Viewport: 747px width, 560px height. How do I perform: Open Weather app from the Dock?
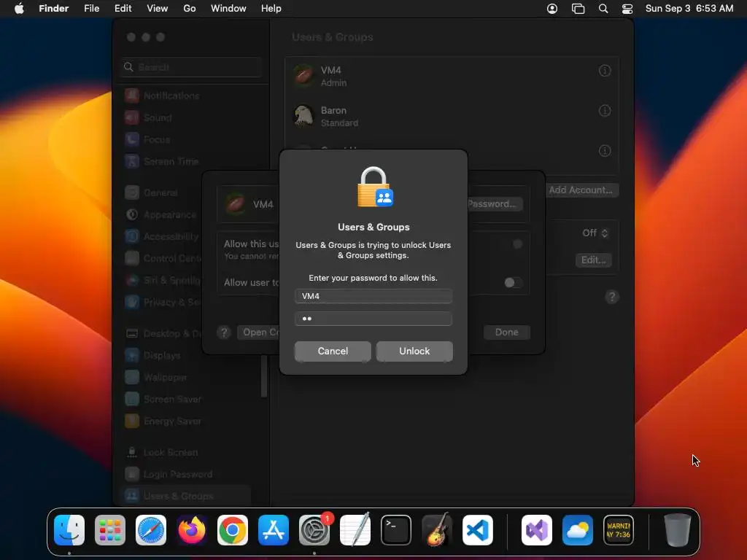(578, 530)
